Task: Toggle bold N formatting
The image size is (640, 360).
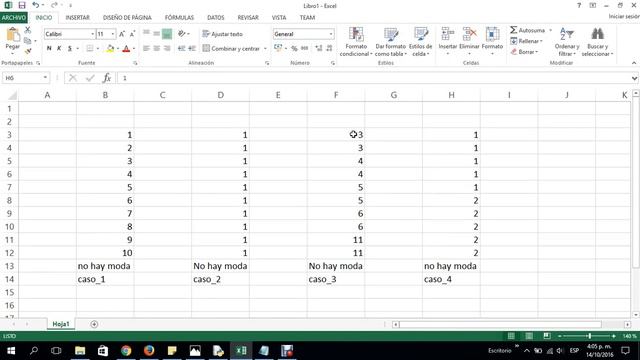Action: click(49, 49)
